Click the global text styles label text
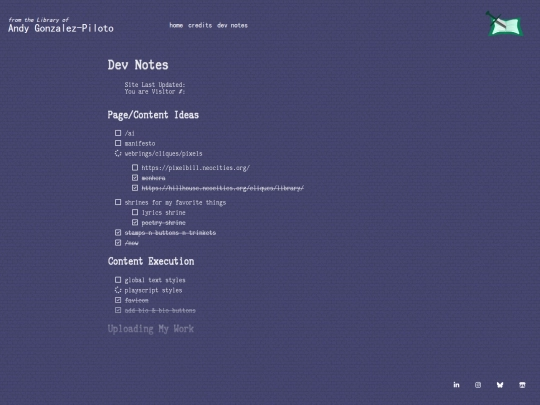The height and width of the screenshot is (405, 540). pyautogui.click(x=155, y=280)
